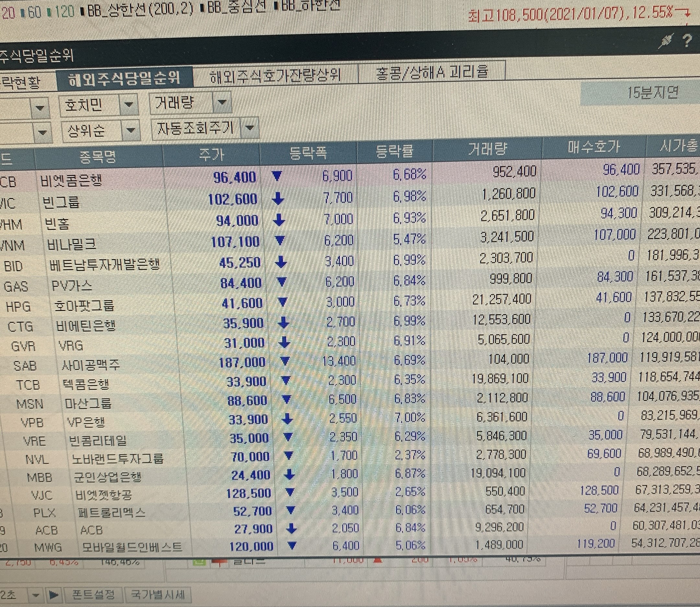
Task: Expand the 상위순 order dropdown
Action: (x=132, y=130)
